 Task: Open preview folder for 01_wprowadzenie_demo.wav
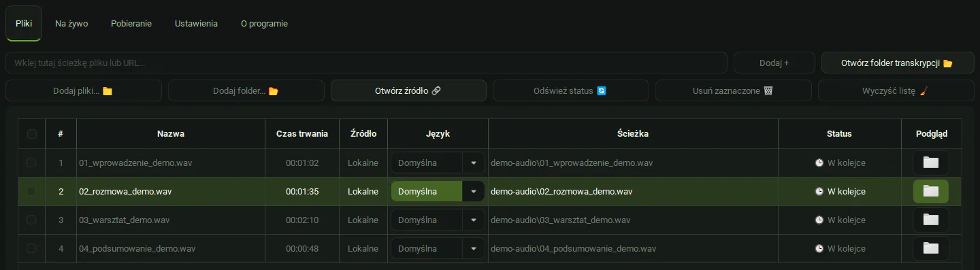coord(930,163)
